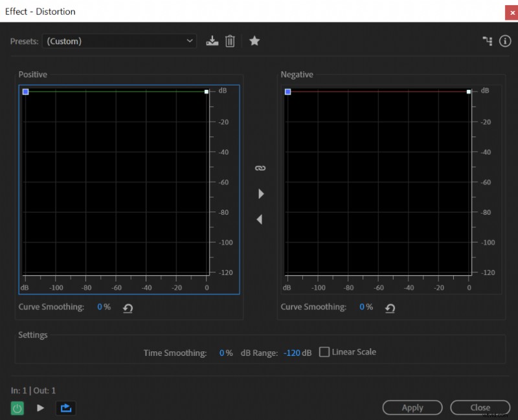Save current settings as a new preset
This screenshot has height=420, width=518.
click(212, 41)
